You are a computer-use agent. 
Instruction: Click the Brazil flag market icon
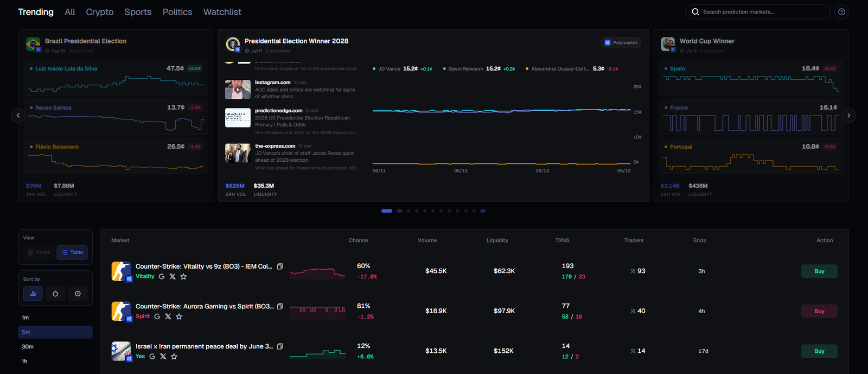click(33, 45)
